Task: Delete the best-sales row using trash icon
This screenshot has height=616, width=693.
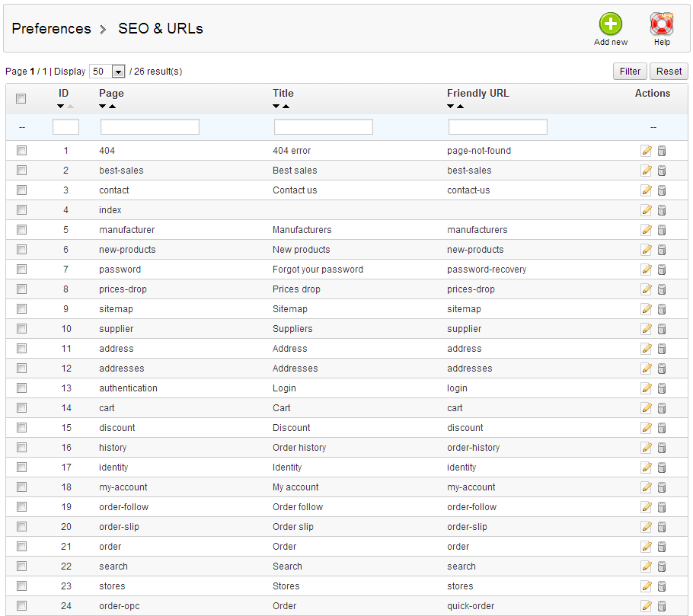Action: (x=662, y=171)
